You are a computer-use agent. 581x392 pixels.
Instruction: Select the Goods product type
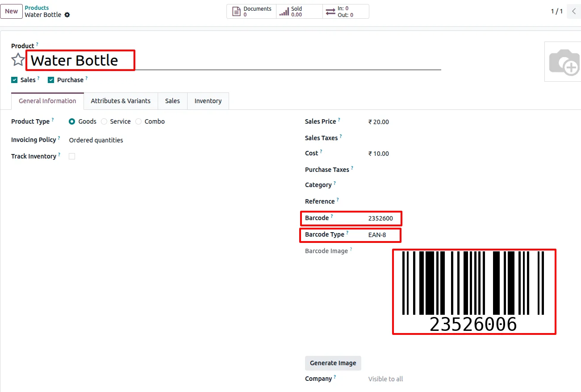(x=72, y=121)
